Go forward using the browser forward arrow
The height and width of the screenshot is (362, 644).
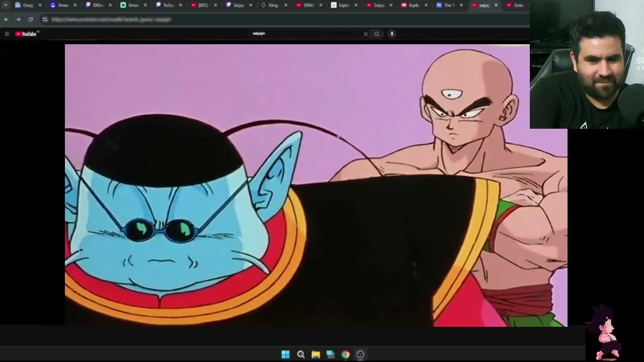(x=18, y=19)
